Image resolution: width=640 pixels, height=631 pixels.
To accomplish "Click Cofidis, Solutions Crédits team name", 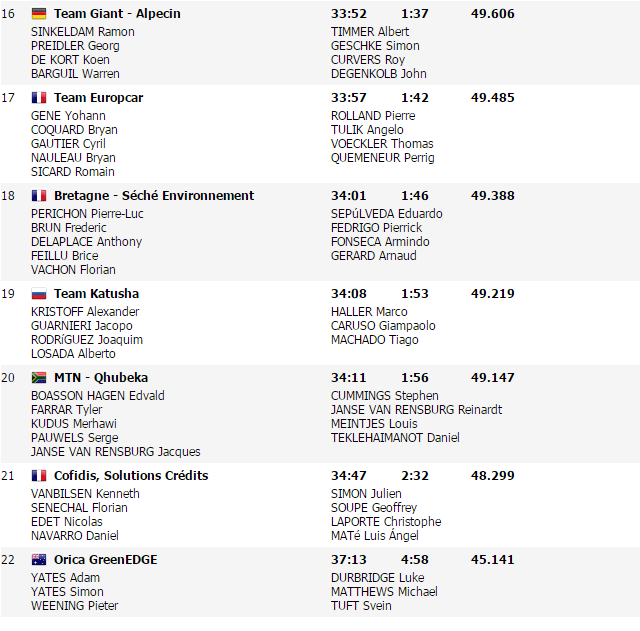I will click(131, 476).
